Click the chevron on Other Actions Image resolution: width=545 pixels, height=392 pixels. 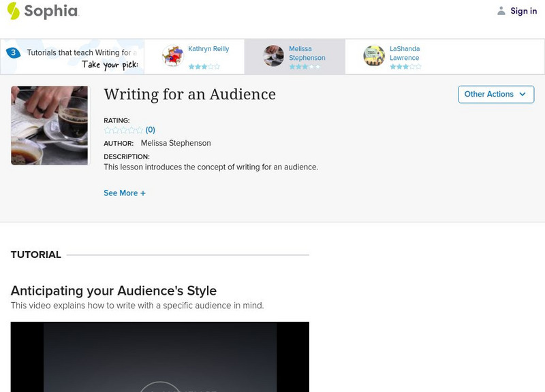(x=522, y=95)
